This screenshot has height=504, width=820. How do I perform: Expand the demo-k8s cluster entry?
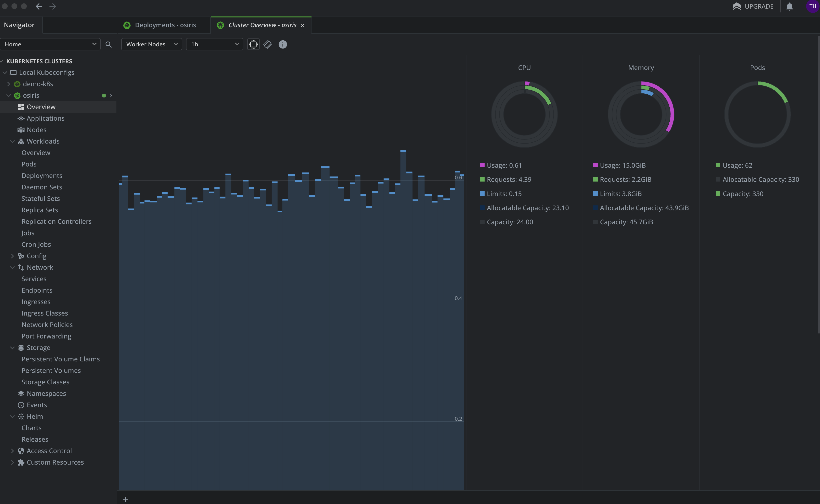coord(8,84)
